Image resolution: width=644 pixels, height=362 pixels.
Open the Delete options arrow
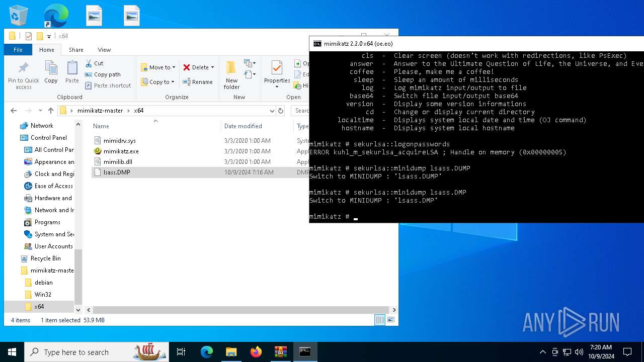(x=212, y=67)
